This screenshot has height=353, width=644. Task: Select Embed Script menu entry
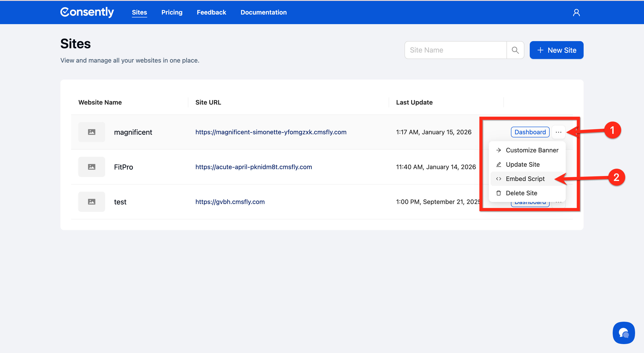point(525,179)
